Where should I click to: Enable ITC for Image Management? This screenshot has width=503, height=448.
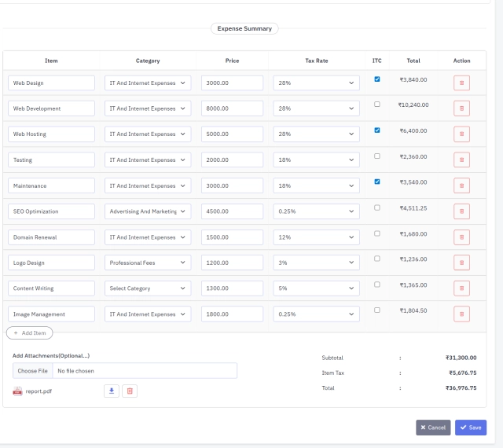tap(377, 310)
